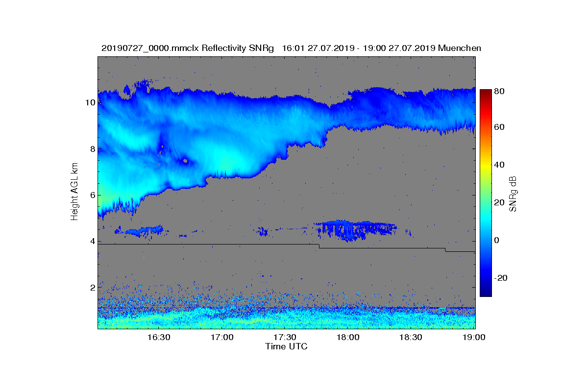Click the height tick label 10

tap(90, 102)
